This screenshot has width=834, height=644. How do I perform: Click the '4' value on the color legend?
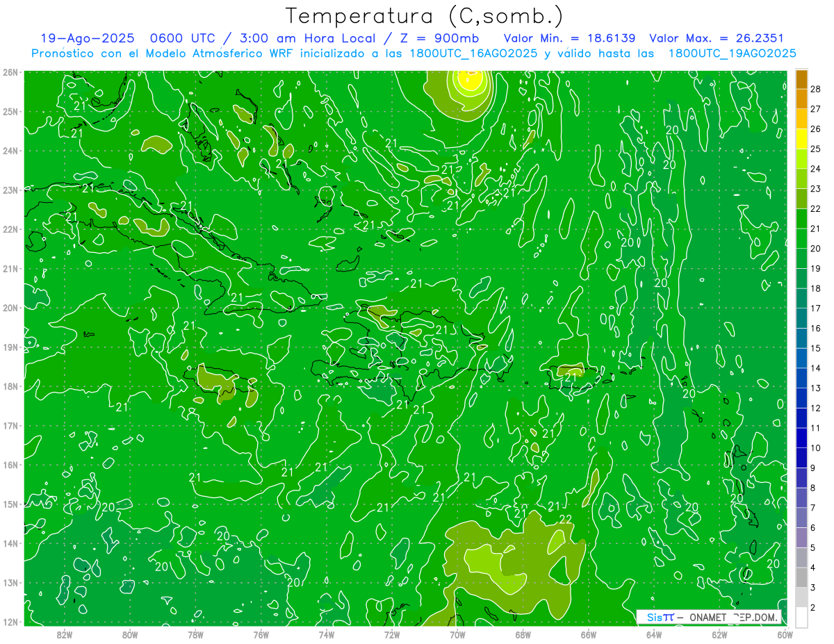pos(813,568)
